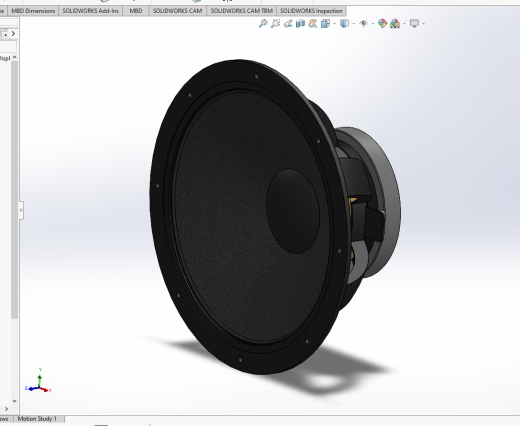Click the coordinate triad in the viewport

point(38,381)
